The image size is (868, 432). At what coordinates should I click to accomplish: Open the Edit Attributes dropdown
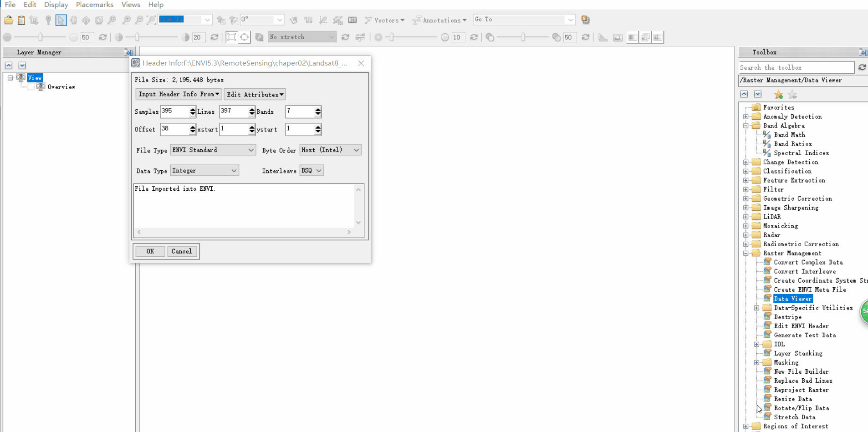(x=255, y=94)
